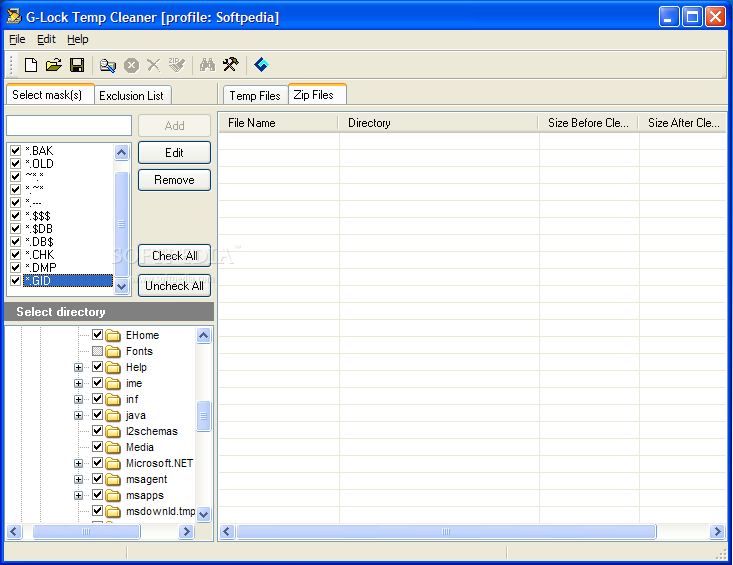Save profile with the floppy disk icon
The width and height of the screenshot is (733, 565).
pyautogui.click(x=77, y=65)
